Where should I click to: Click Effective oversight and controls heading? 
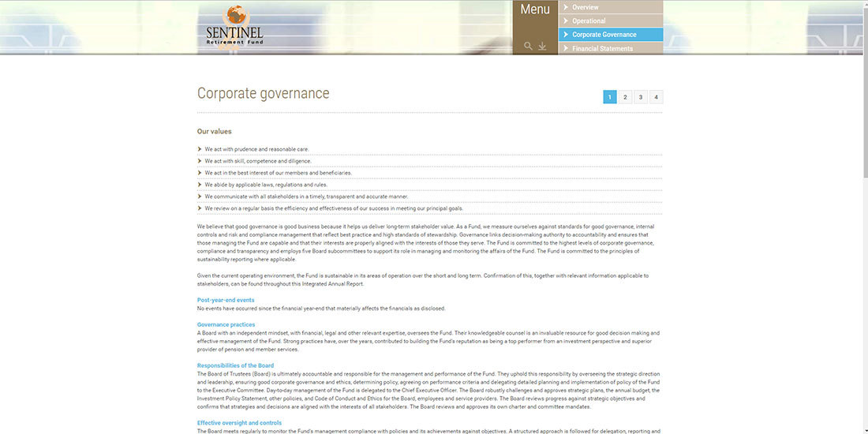(x=239, y=423)
